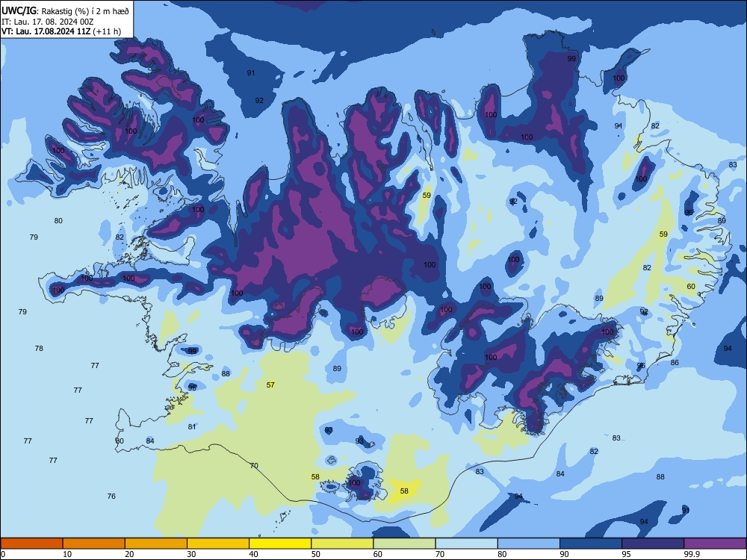Click the indigo 95–99.9 legend swatch
747x560 pixels.
pos(653,544)
